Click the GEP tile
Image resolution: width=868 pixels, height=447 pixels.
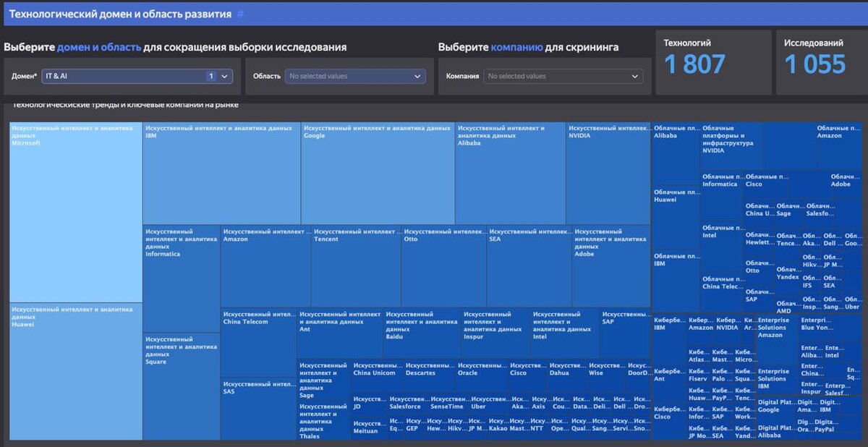pos(414,427)
